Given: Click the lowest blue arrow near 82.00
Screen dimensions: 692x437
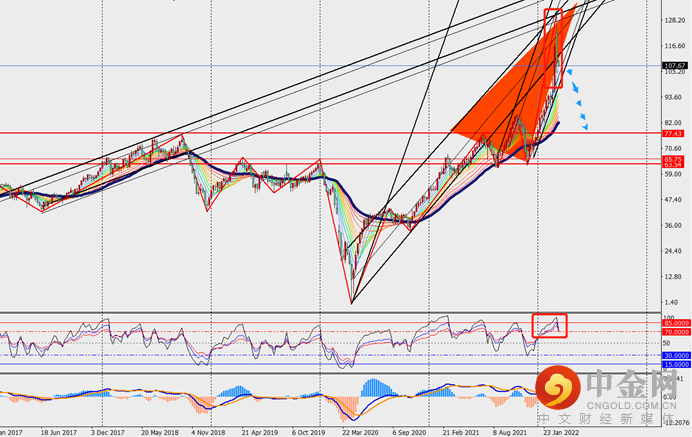Looking at the screenshot, I should click(585, 127).
